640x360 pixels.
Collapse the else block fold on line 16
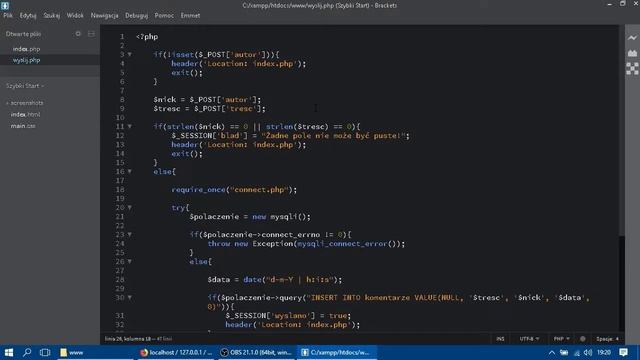(x=130, y=171)
